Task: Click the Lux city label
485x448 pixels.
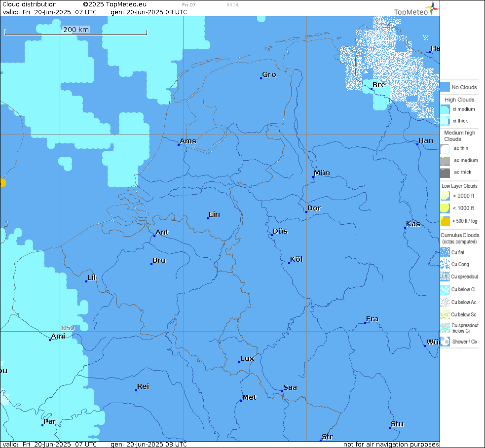Action: coord(247,358)
